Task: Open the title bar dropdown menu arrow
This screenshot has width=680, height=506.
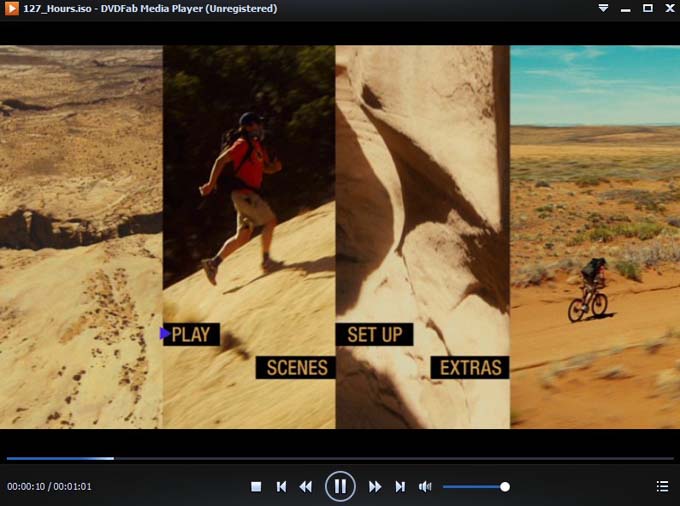Action: click(603, 8)
